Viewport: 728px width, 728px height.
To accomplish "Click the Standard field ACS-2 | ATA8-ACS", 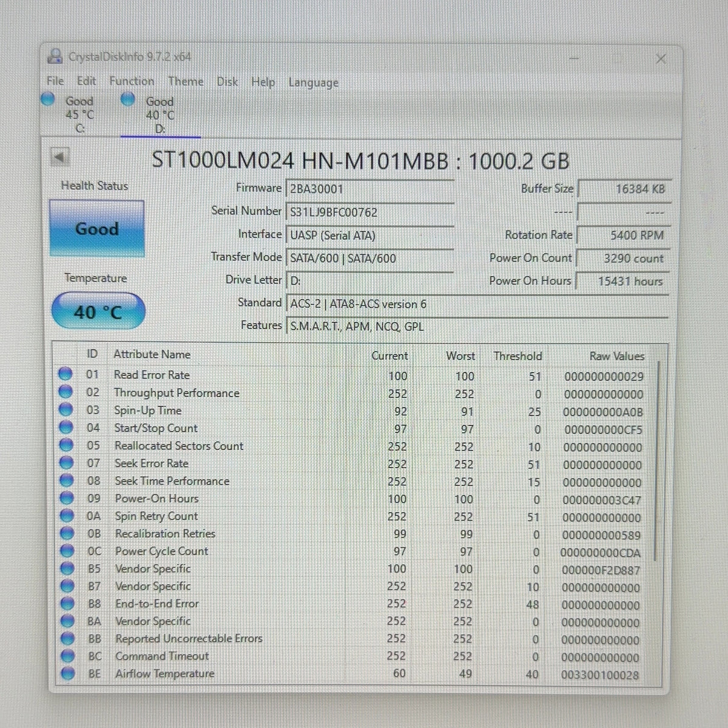I will pos(477,304).
